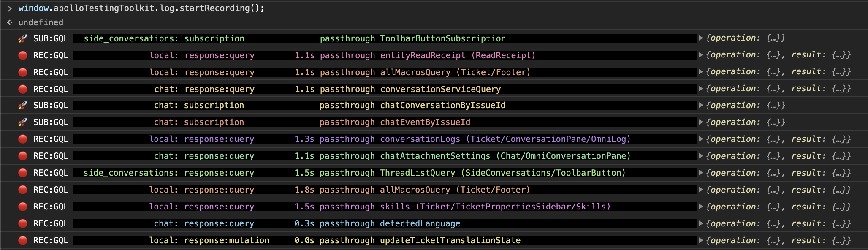Click 'side_conversations: response:query' label
Screen dimensions: 868x250
169,173
